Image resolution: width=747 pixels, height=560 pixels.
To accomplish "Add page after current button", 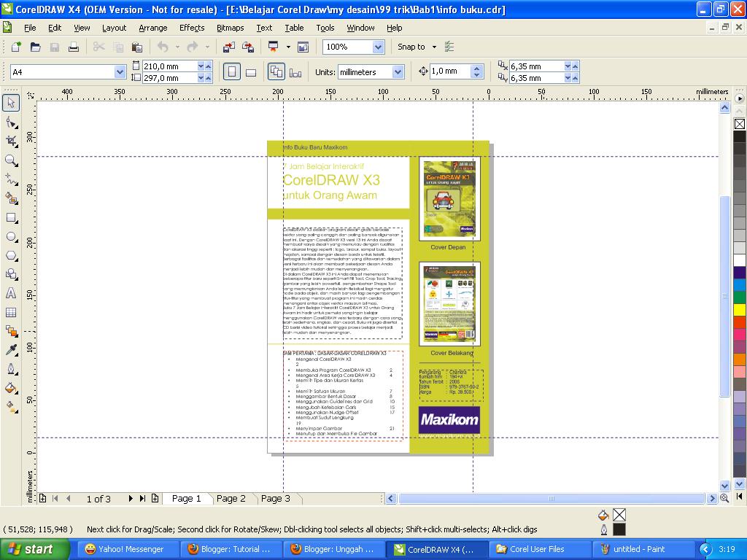I will pyautogui.click(x=155, y=499).
